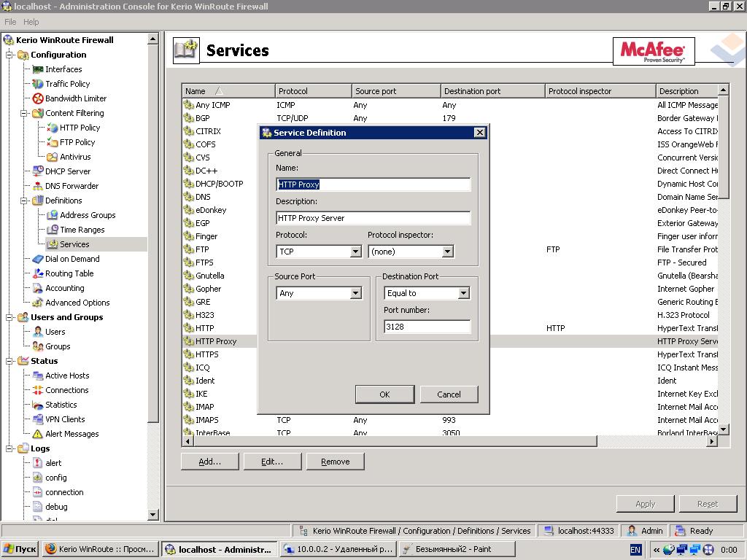This screenshot has width=747, height=560.
Task: Click the Advanced Options icon
Action: click(38, 303)
